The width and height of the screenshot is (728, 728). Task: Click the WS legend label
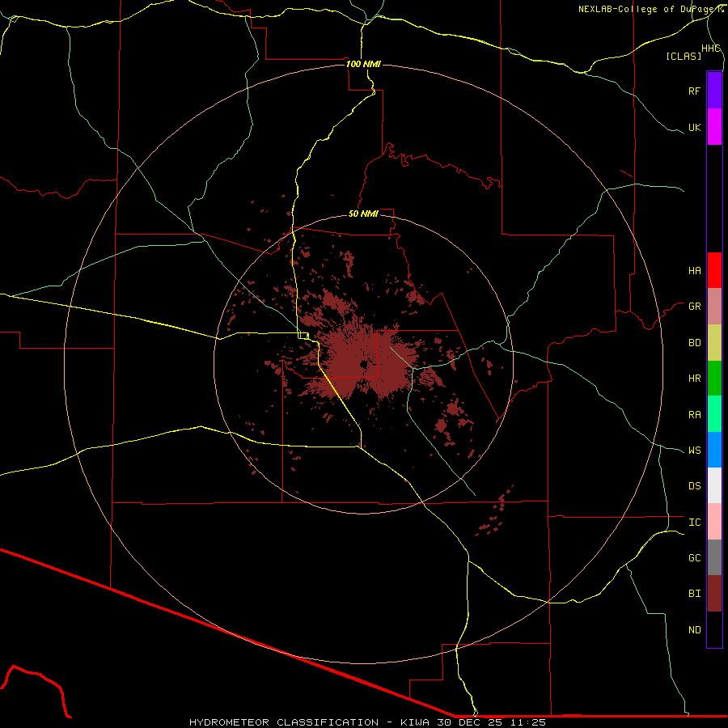[x=694, y=451]
